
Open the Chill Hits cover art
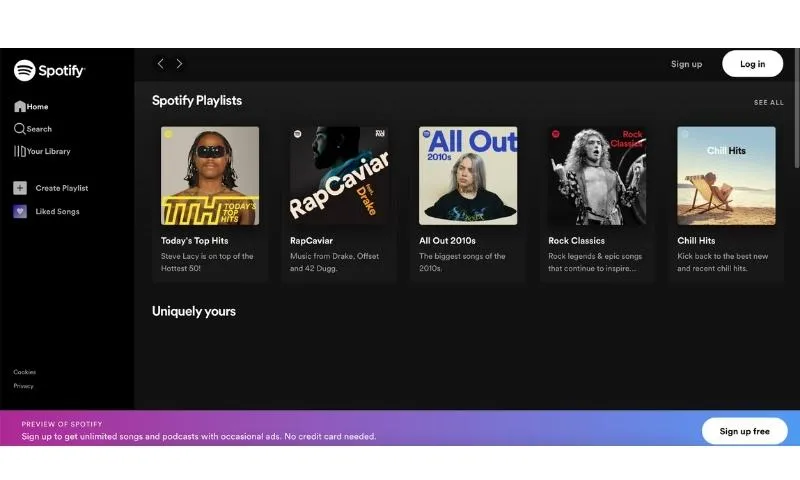[x=726, y=176]
